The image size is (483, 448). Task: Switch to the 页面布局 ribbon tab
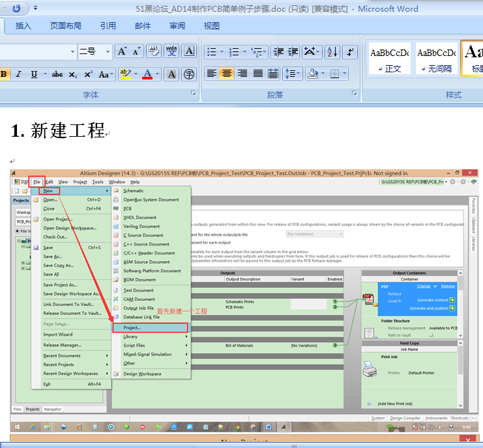click(66, 26)
